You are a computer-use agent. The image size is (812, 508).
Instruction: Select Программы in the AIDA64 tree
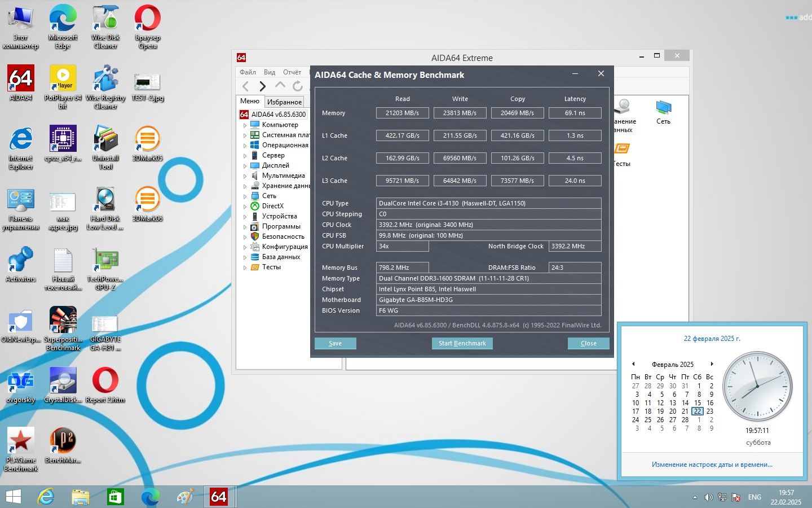tap(281, 226)
